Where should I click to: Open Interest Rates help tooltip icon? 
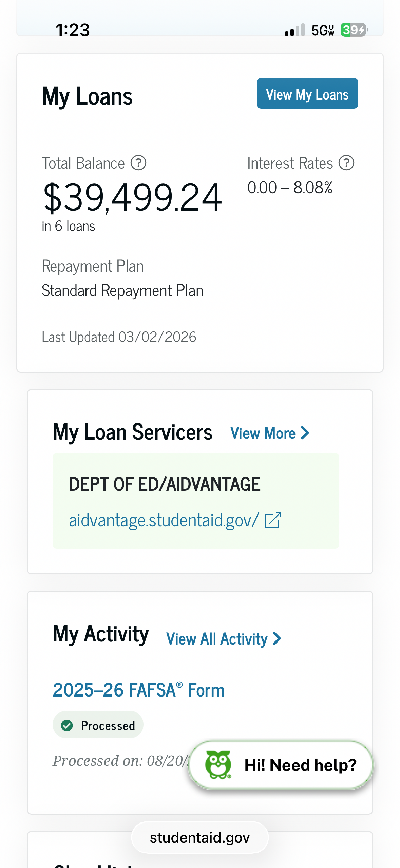(x=346, y=163)
